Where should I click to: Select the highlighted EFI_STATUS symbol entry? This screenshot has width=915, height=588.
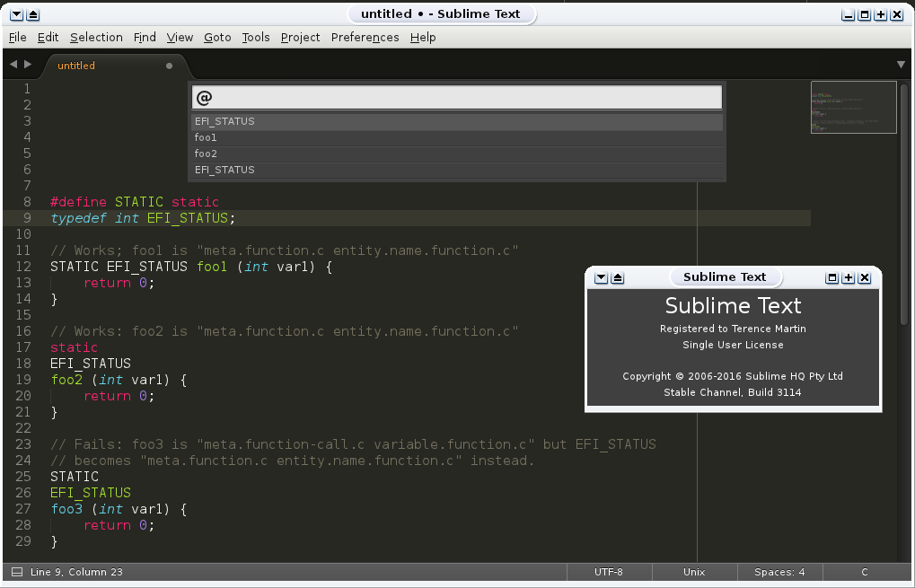tap(457, 121)
